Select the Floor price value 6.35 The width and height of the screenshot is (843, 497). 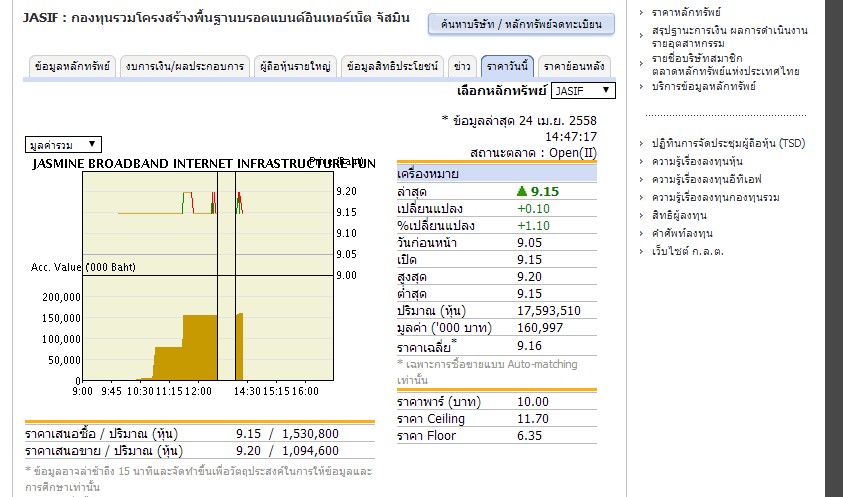coord(530,436)
